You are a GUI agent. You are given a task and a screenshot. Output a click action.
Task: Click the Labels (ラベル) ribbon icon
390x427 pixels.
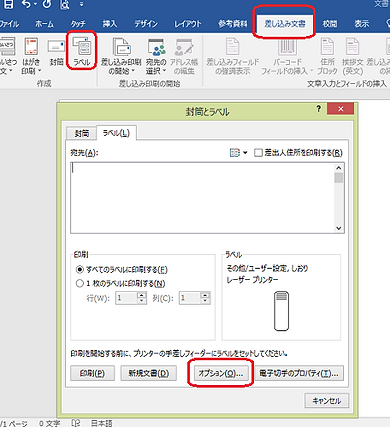click(82, 51)
